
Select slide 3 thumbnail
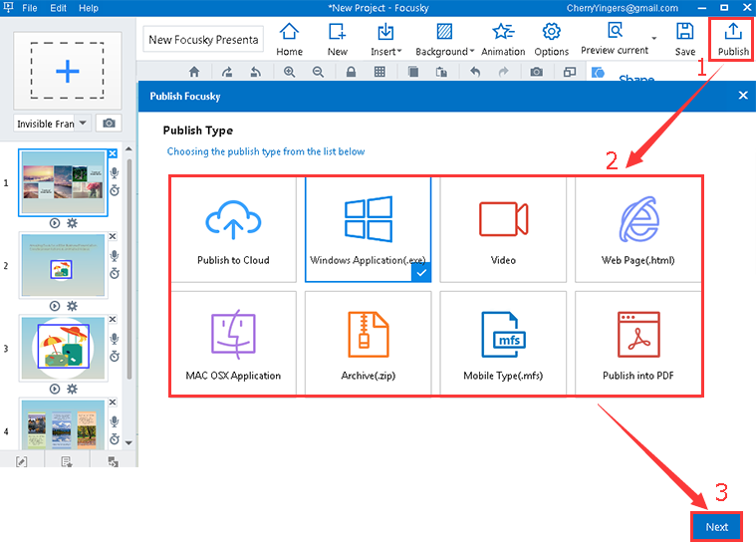pos(63,348)
